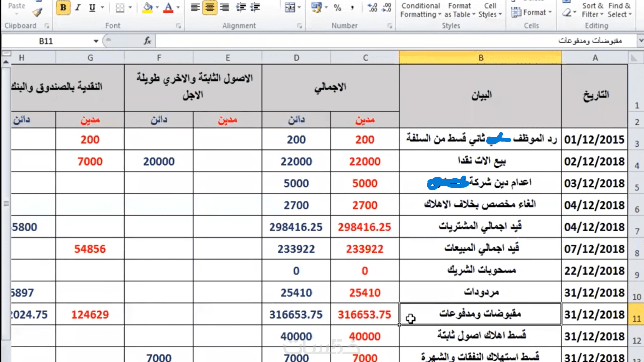Viewport: 644px width, 362px height.
Task: Apply the yellow Fill Color bucket
Action: point(148,7)
